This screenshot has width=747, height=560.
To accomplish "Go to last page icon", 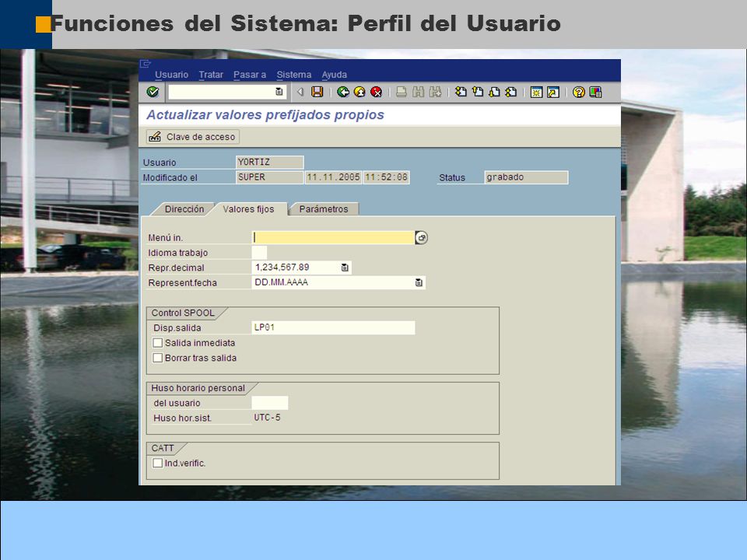I will point(510,92).
